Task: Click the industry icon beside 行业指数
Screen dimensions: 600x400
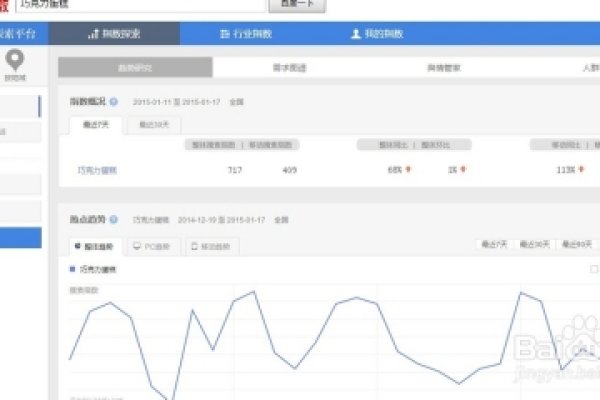Action: [x=225, y=34]
